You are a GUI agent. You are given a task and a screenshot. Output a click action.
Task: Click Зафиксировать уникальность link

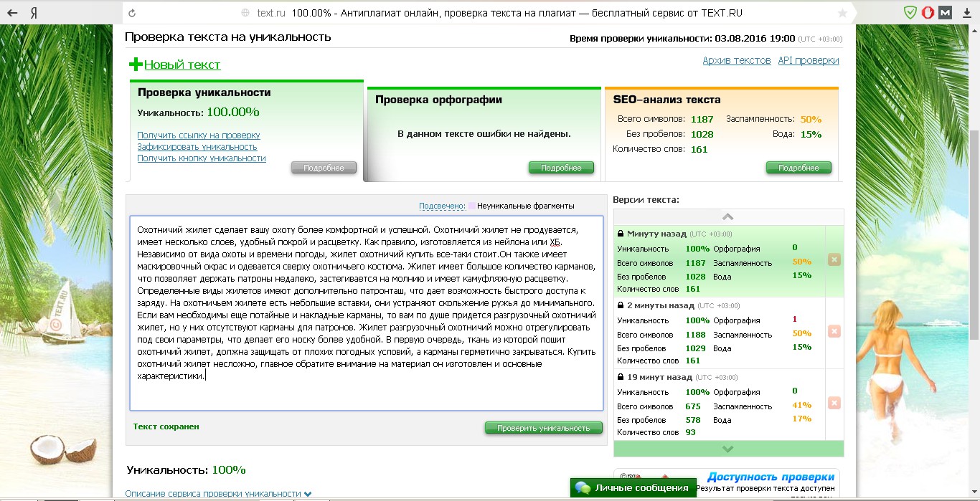click(197, 147)
